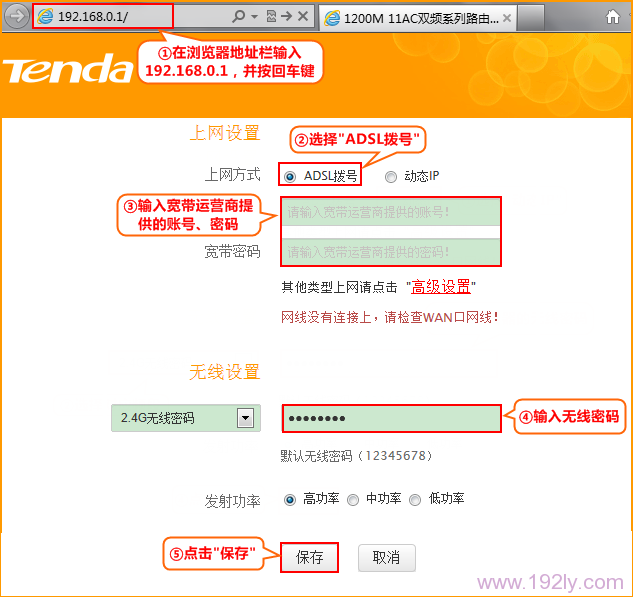
Task: Click the WAN口网线 warning message text
Action: tap(390, 317)
